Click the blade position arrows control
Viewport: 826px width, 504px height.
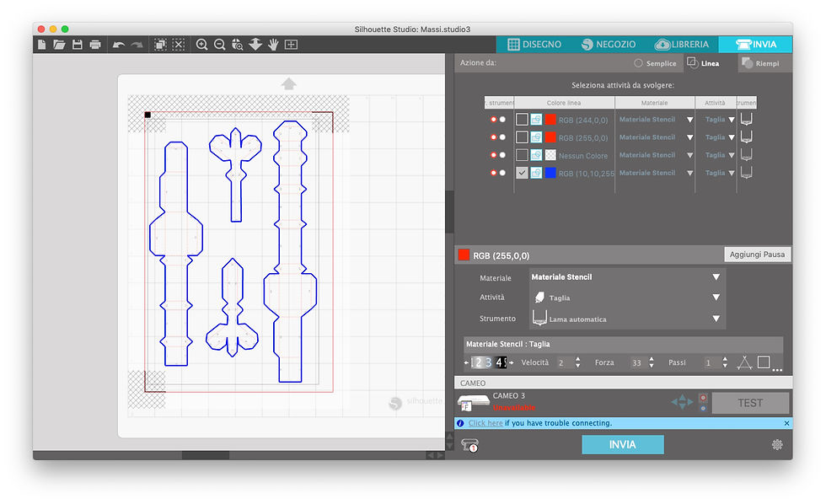[682, 402]
